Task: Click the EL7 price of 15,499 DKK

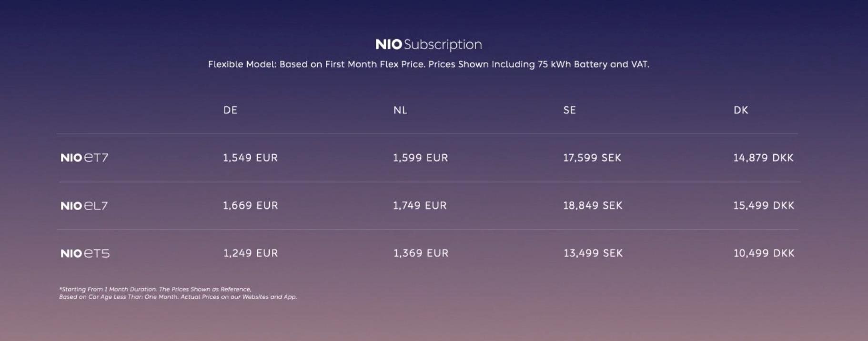Action: click(764, 205)
